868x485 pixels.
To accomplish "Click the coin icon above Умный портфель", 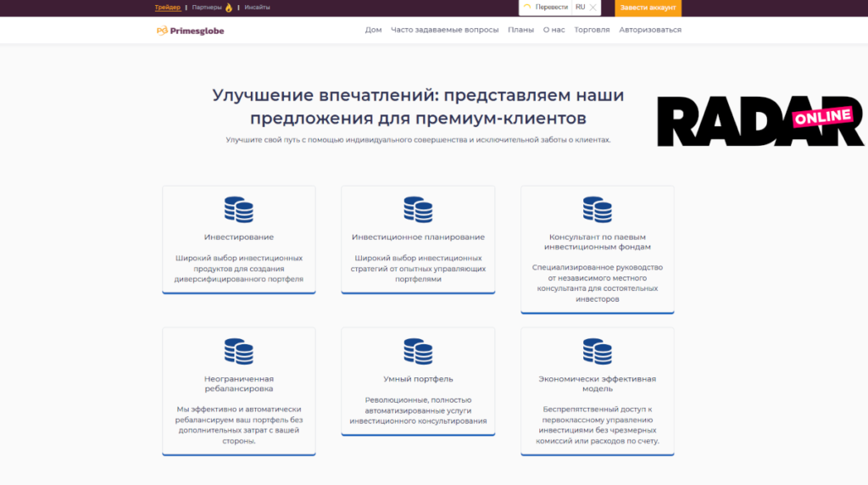I will [418, 351].
